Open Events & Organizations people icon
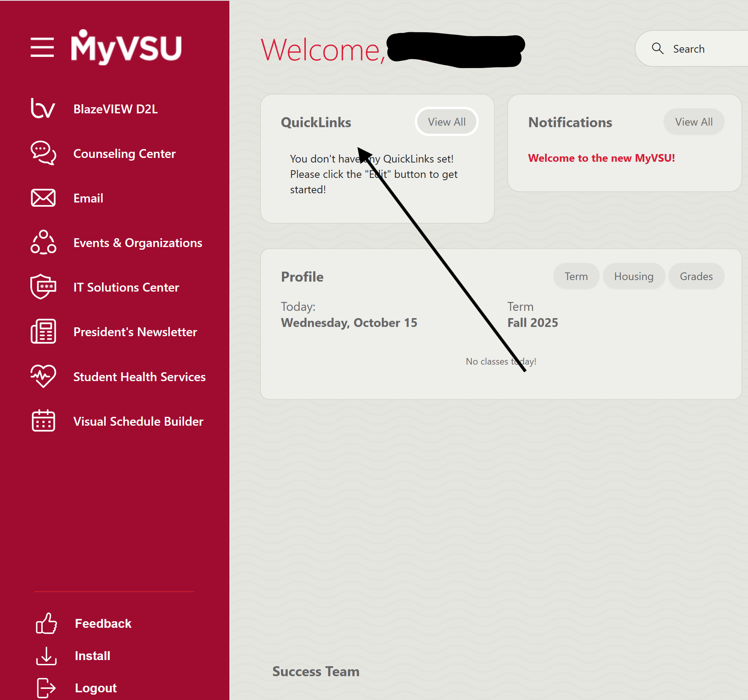 pyautogui.click(x=43, y=242)
